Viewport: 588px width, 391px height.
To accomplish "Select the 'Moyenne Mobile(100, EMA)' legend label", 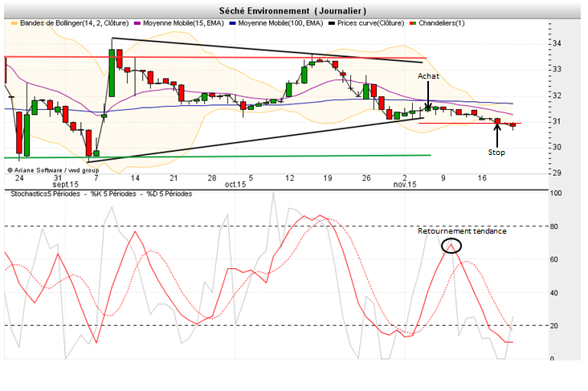I will [280, 23].
